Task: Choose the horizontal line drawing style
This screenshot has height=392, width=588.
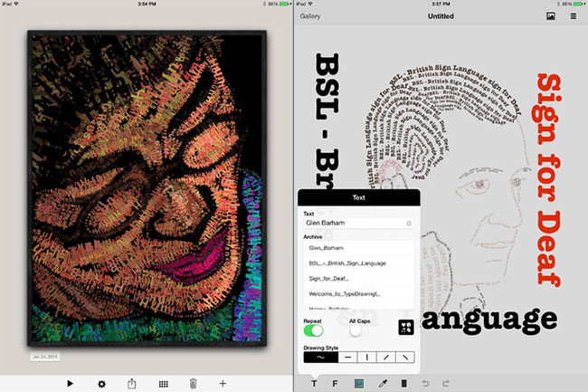Action: (347, 357)
